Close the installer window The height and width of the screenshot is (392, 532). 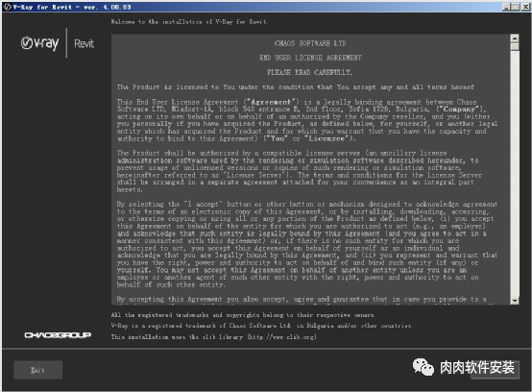526,7
